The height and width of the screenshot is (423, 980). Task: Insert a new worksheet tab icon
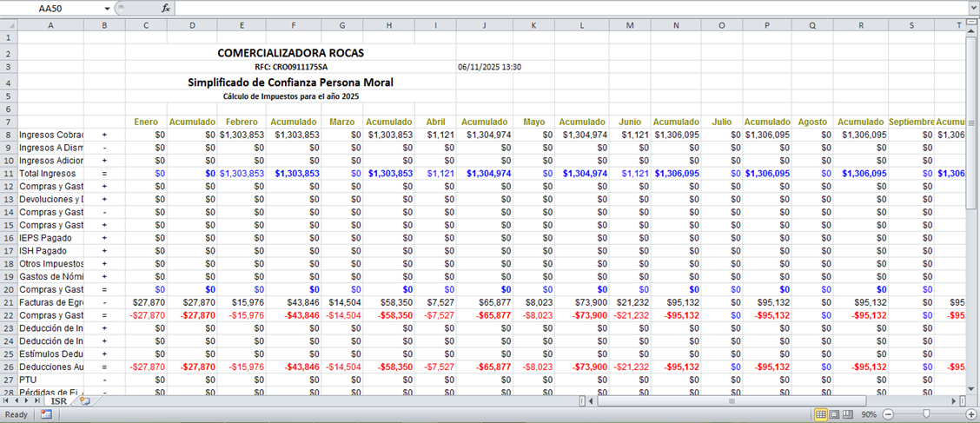(84, 401)
